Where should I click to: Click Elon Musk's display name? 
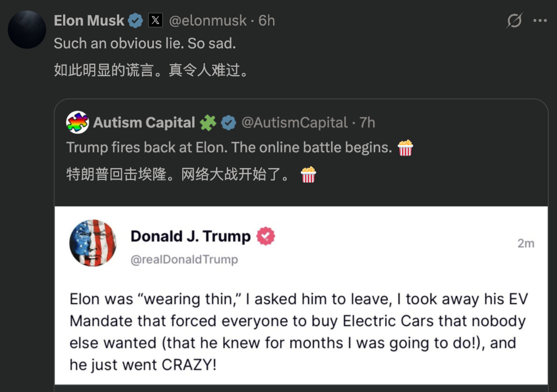point(89,20)
